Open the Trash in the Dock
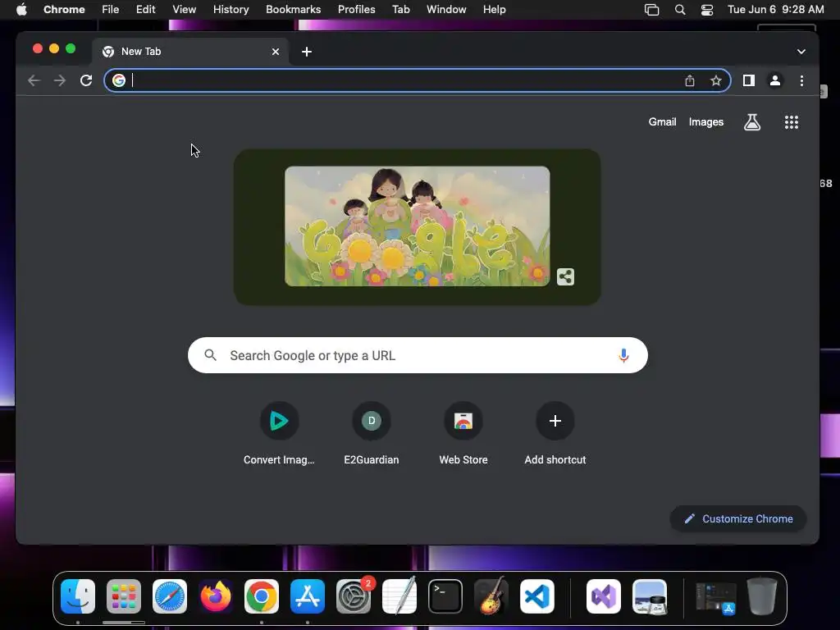 click(762, 596)
